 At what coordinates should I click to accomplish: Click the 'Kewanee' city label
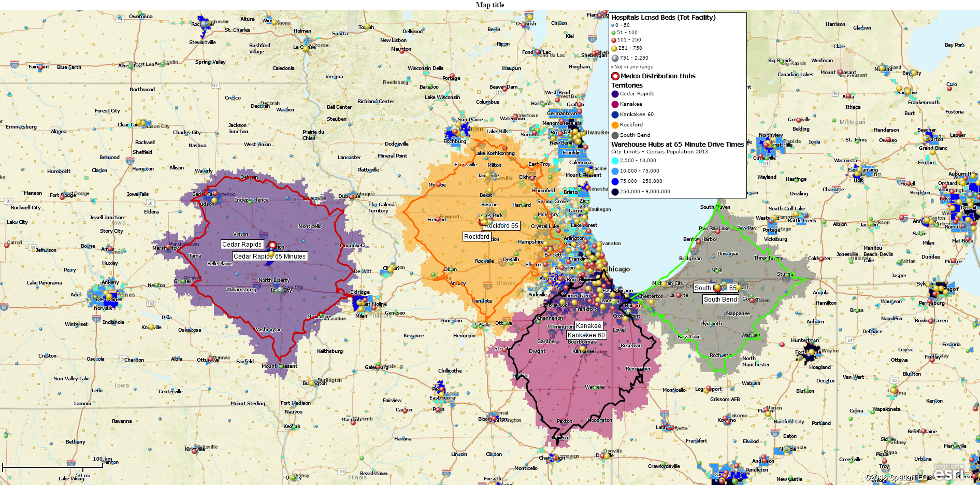(x=414, y=336)
